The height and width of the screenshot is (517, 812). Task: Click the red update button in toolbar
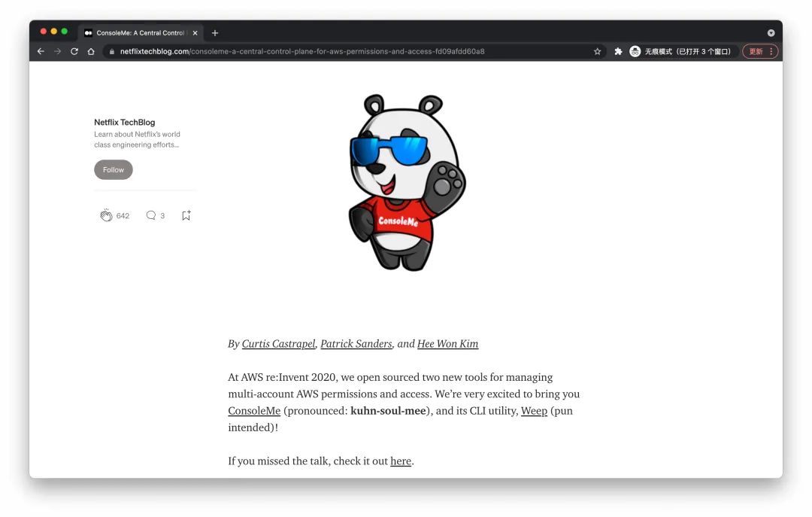coord(760,51)
